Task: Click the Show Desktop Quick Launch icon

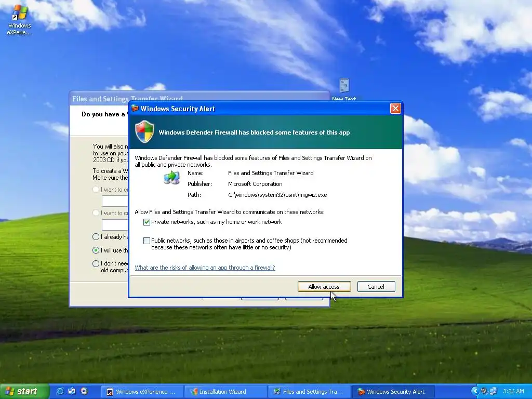Action: click(x=72, y=391)
